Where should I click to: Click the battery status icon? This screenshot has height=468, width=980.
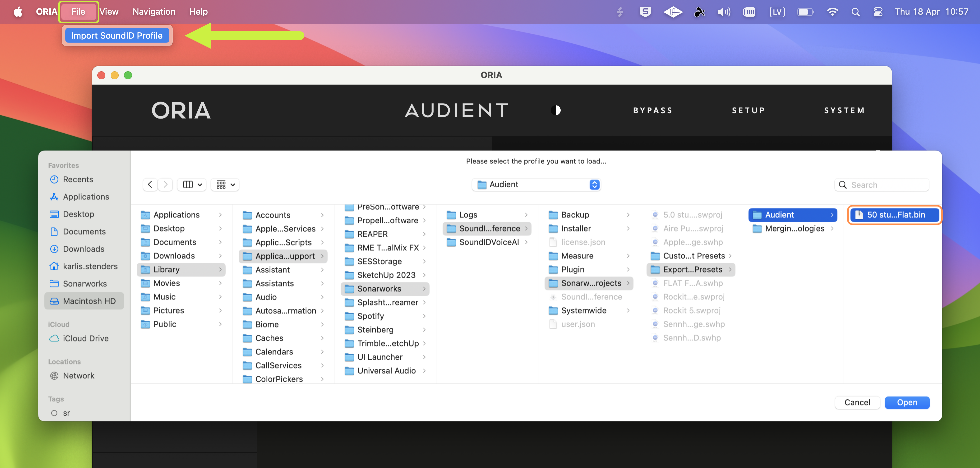pyautogui.click(x=805, y=12)
